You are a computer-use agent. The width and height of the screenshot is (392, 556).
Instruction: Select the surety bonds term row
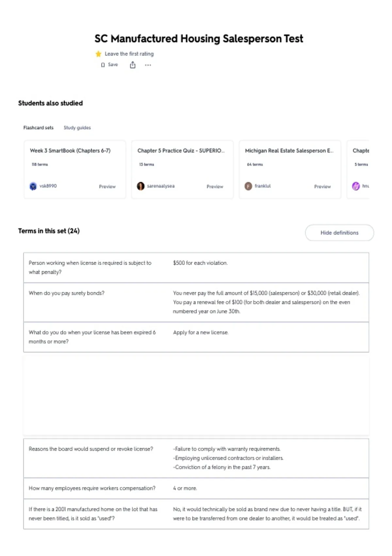point(196,302)
